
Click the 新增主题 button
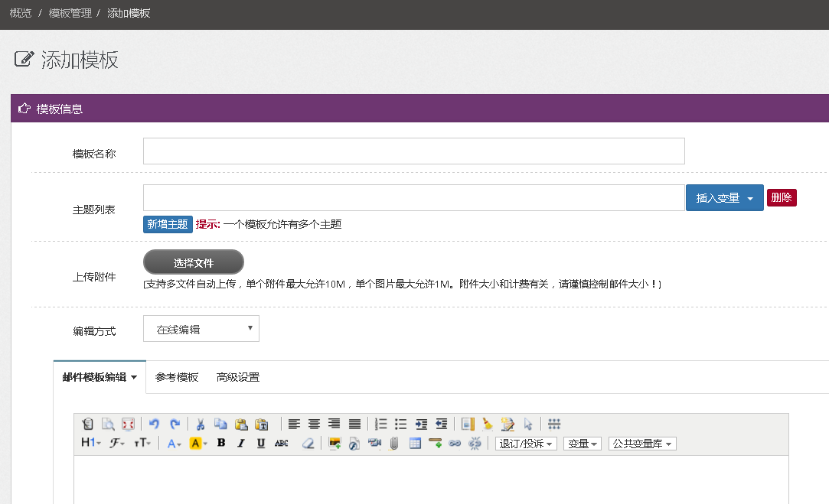pos(168,224)
